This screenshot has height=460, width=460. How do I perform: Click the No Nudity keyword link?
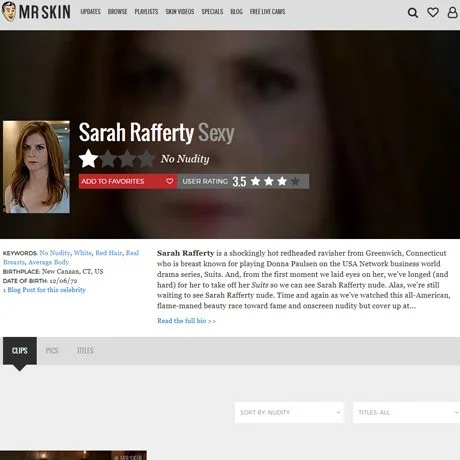click(55, 253)
